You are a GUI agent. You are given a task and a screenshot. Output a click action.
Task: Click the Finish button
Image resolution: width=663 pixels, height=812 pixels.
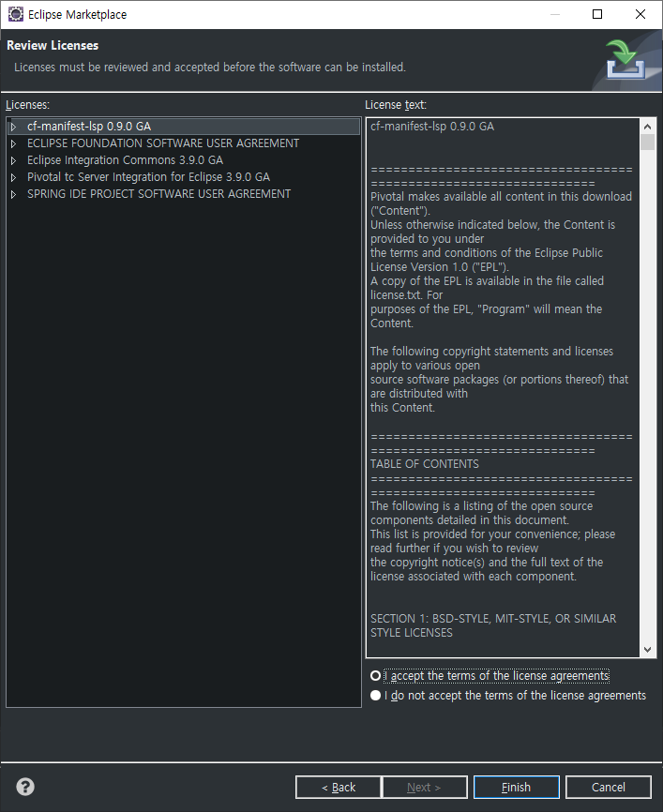tap(517, 787)
